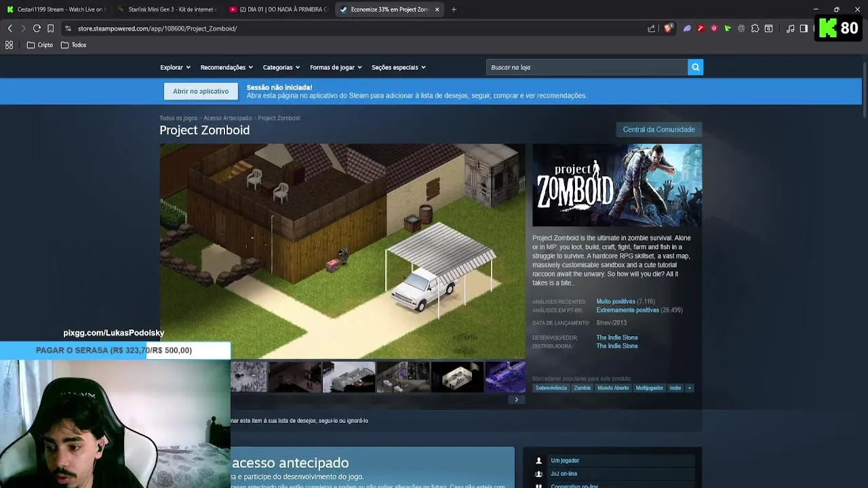Click the green arrow extension icon
868x488 pixels.
(x=728, y=28)
